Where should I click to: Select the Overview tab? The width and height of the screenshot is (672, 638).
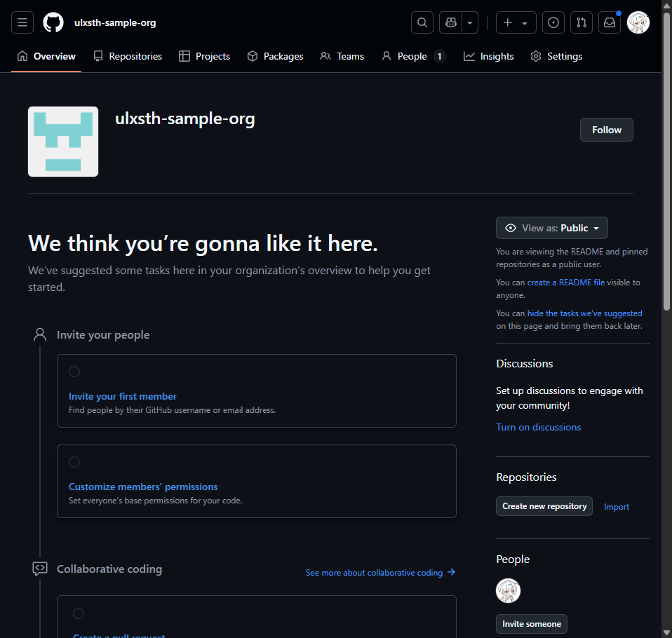tap(46, 56)
